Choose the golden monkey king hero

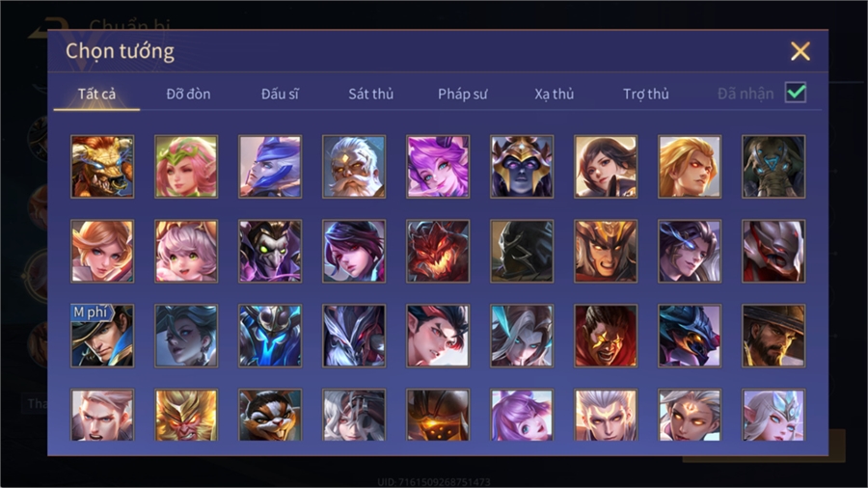click(186, 415)
